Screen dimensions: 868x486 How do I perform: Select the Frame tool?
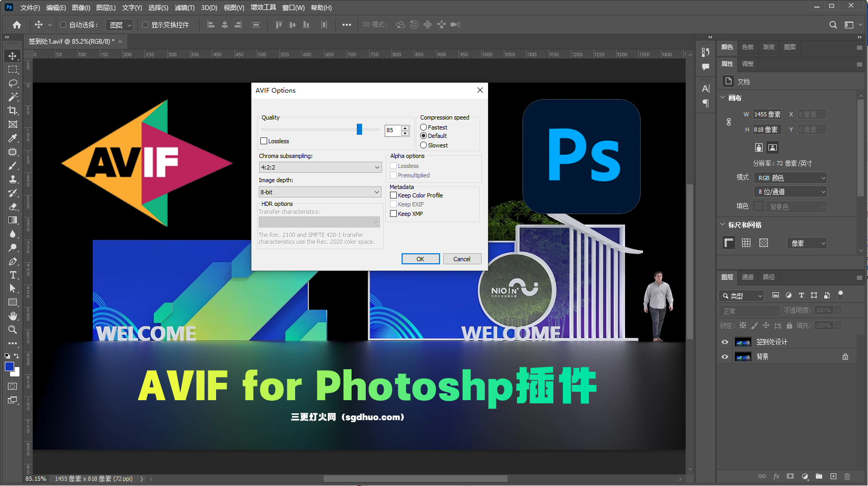[13, 124]
